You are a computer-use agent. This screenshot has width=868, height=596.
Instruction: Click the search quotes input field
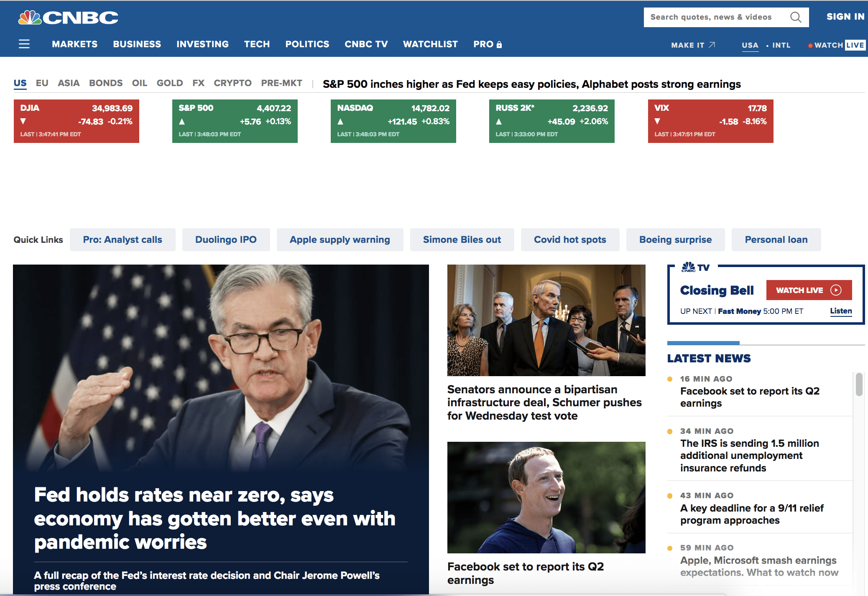(711, 17)
